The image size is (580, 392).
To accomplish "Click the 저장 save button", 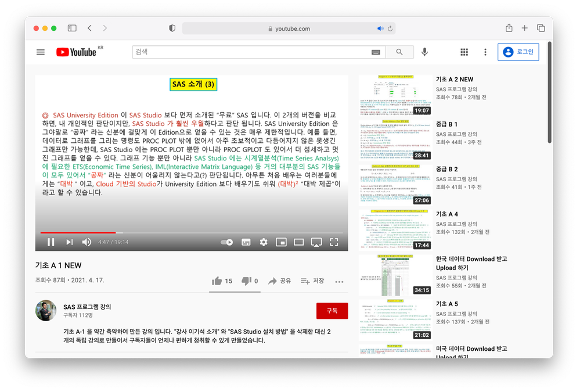I will pos(312,281).
